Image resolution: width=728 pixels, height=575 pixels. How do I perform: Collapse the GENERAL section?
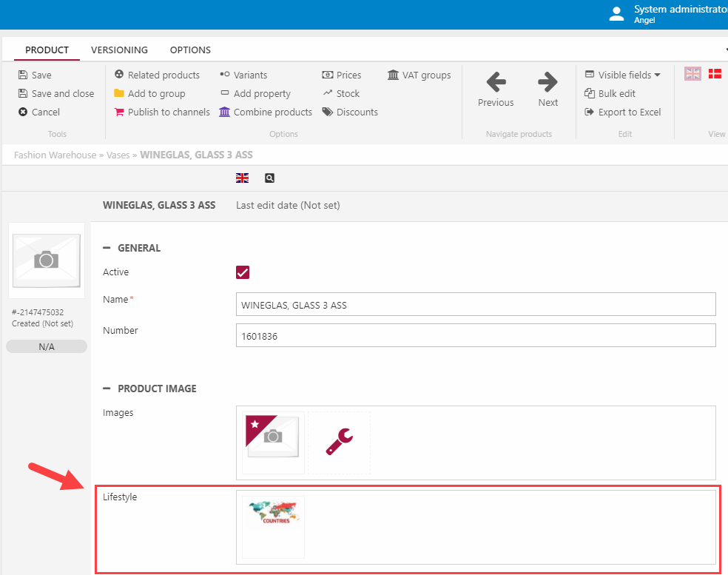(107, 248)
